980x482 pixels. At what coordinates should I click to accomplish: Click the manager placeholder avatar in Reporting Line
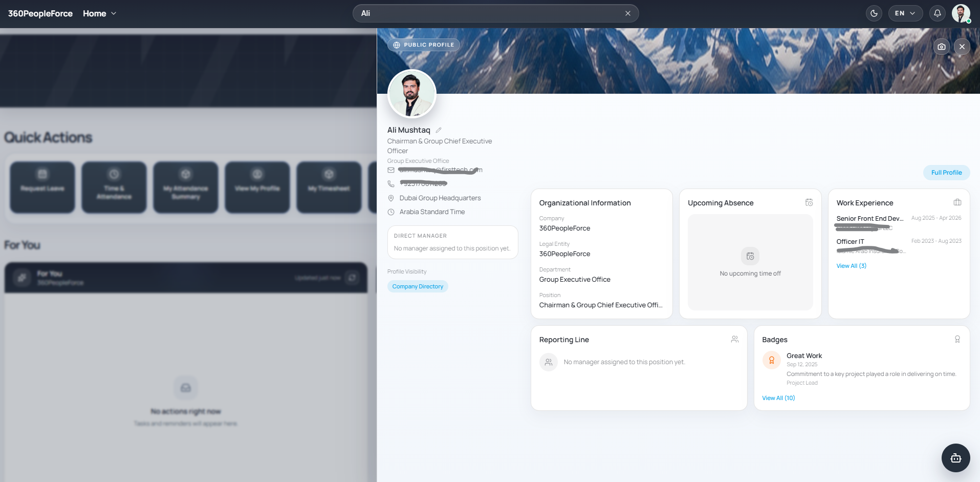point(549,362)
